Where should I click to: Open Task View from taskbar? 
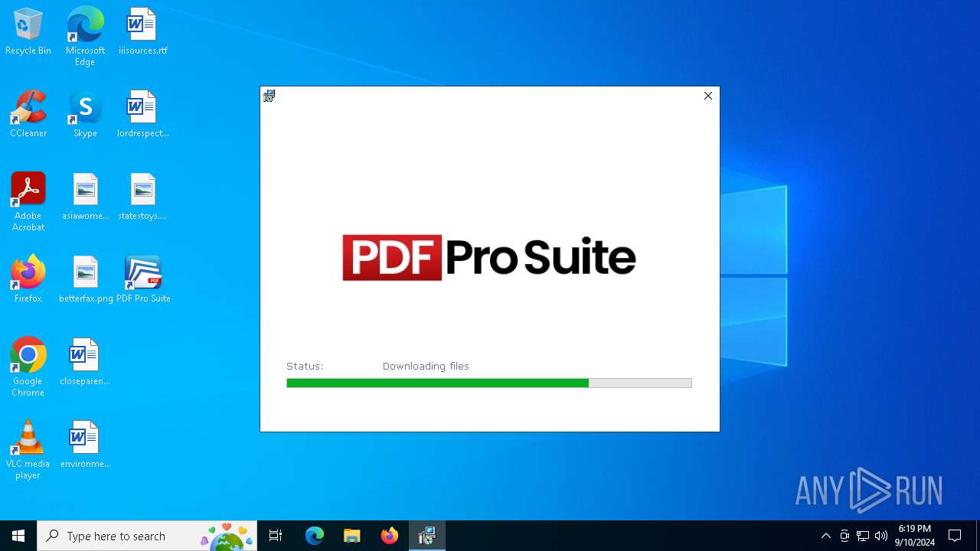276,536
